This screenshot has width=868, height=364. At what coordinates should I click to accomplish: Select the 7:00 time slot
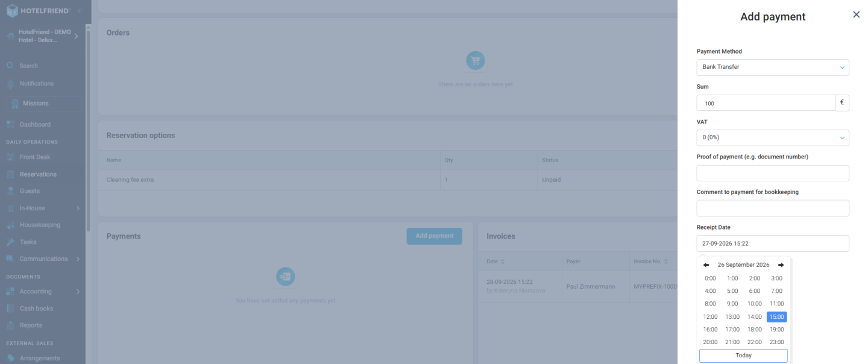pos(777,291)
